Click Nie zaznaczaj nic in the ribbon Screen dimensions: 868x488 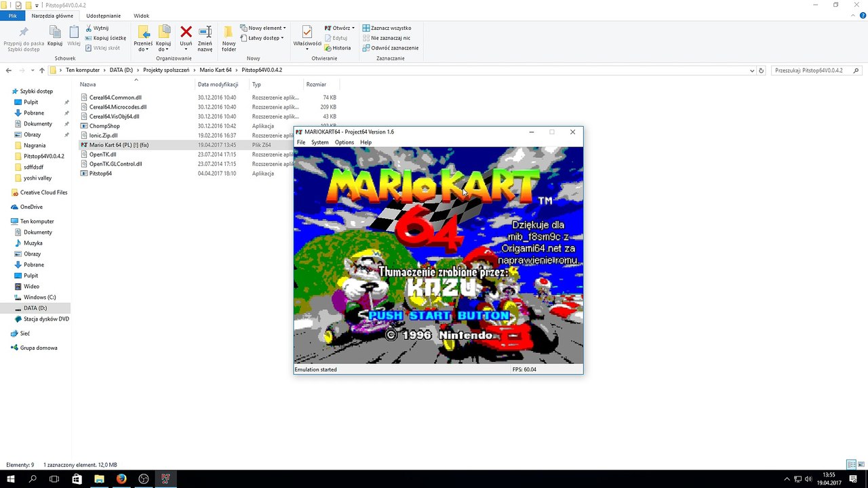[x=387, y=38]
